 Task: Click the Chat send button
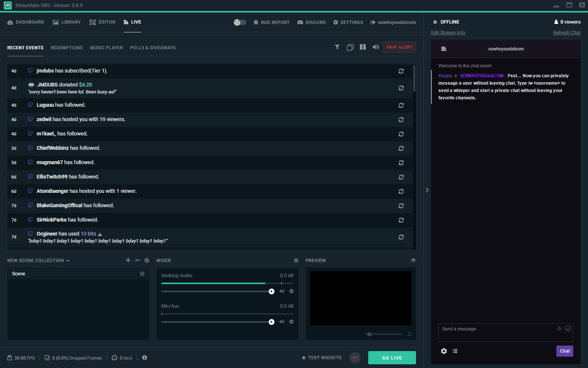pyautogui.click(x=565, y=351)
